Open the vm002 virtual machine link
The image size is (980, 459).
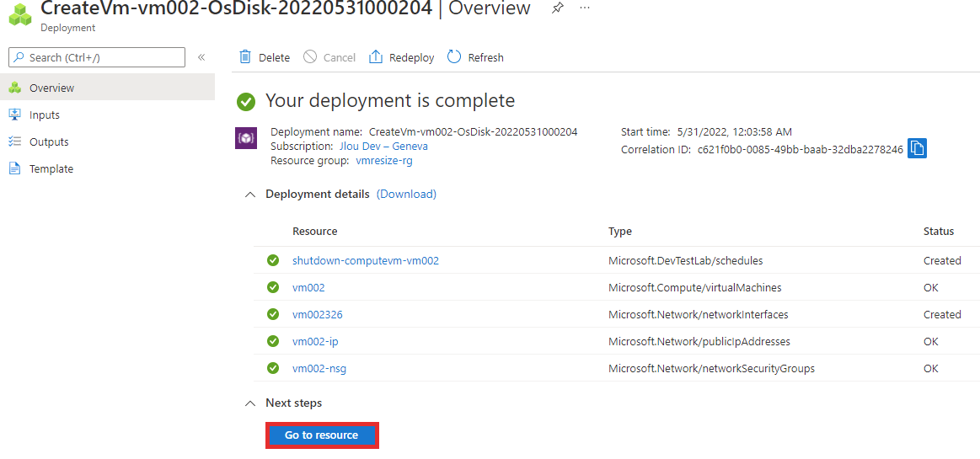(308, 287)
